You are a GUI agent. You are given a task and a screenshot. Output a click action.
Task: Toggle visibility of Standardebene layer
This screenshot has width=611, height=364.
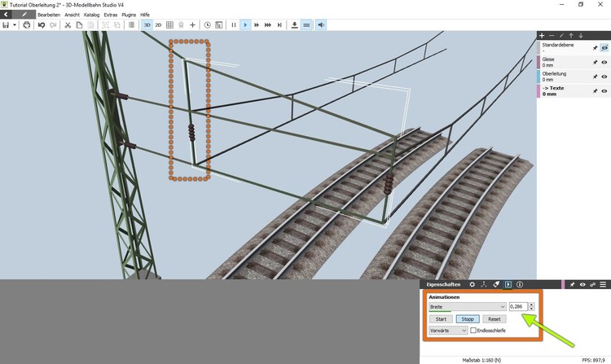[x=604, y=48]
